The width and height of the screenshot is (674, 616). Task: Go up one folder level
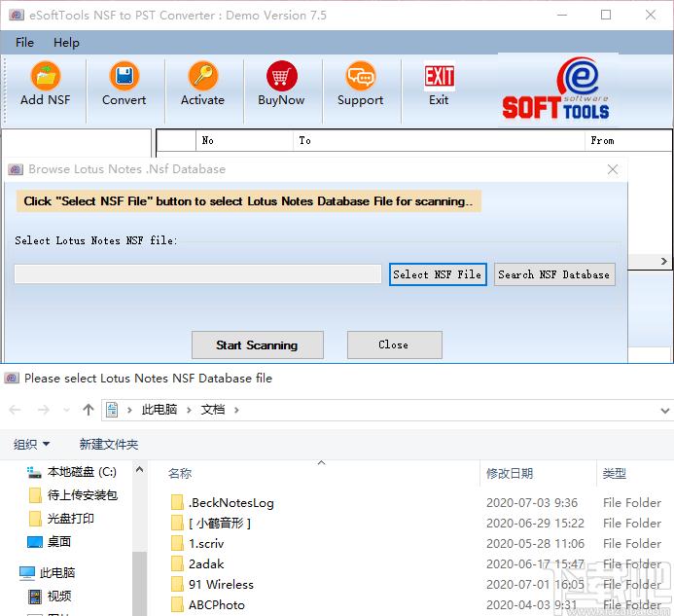coord(89,410)
